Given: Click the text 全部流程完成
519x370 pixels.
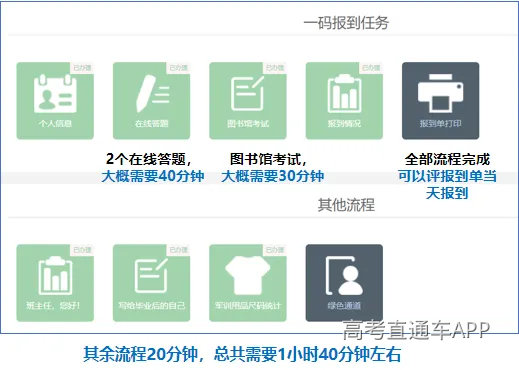Looking at the screenshot, I should click(x=447, y=159).
